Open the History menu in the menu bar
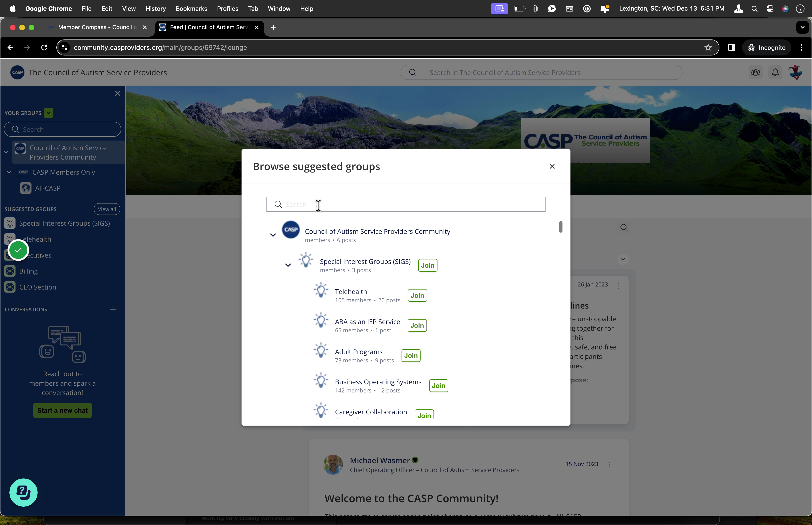The height and width of the screenshot is (525, 812). point(155,8)
